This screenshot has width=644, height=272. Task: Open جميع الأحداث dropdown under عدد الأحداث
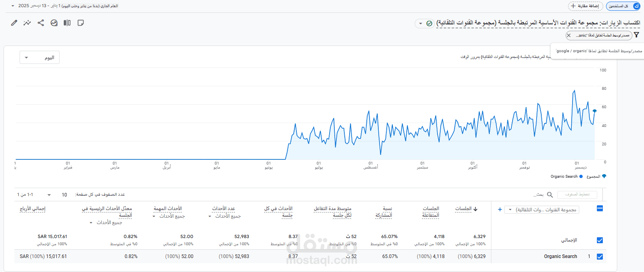tap(225, 216)
